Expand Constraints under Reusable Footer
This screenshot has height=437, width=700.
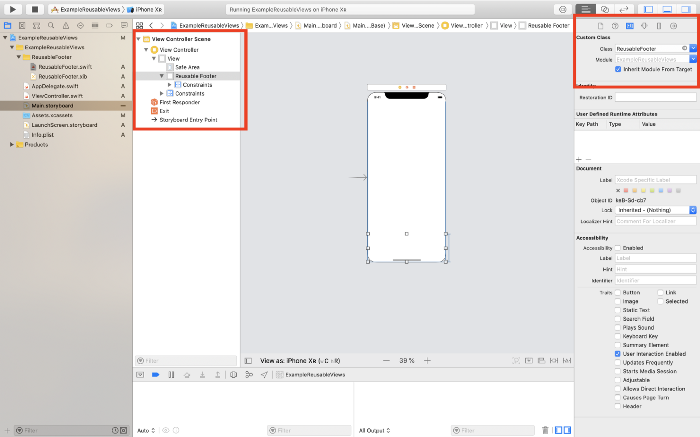(170, 85)
